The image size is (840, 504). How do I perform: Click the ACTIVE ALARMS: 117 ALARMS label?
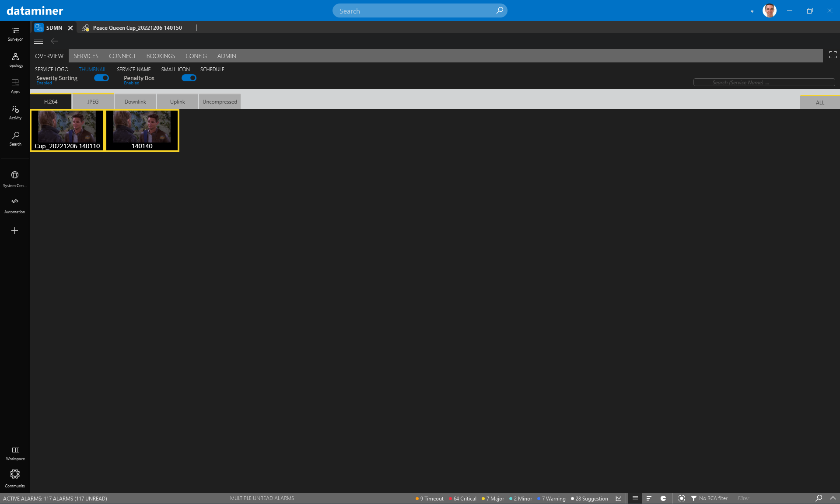coord(55,498)
